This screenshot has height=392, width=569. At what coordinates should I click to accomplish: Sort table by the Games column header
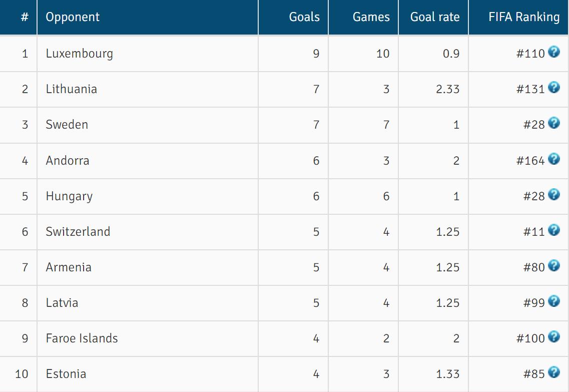click(x=371, y=17)
